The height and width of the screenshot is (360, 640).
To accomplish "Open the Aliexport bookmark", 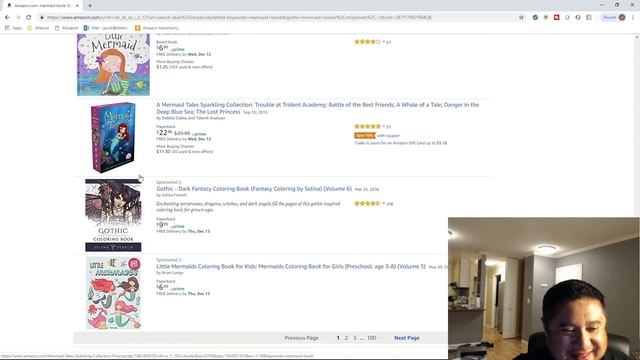I will (66, 28).
